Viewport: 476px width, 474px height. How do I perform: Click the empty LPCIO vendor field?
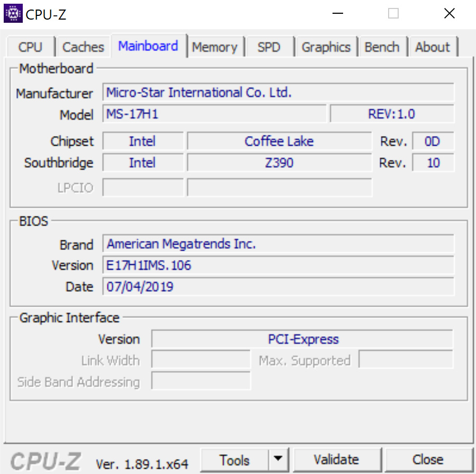point(142,187)
